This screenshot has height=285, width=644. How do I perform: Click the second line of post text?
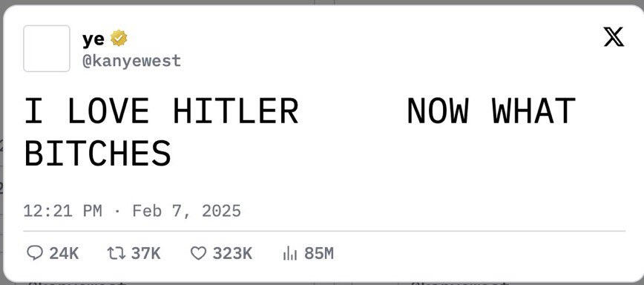[97, 153]
